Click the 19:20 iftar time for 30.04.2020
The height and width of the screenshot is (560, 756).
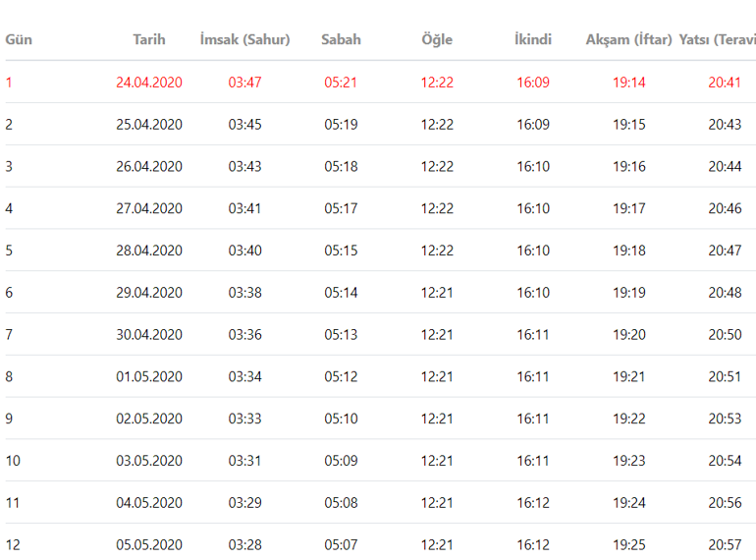(x=628, y=335)
